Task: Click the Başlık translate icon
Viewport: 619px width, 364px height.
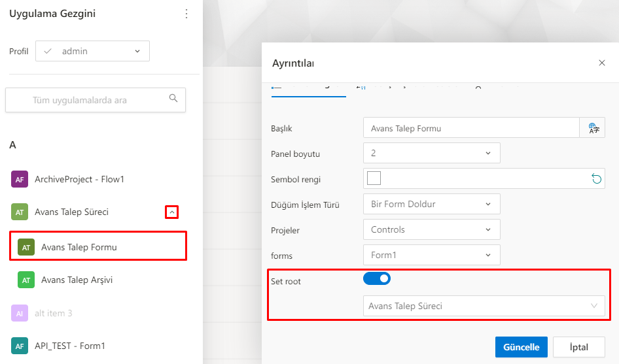Action: click(593, 128)
